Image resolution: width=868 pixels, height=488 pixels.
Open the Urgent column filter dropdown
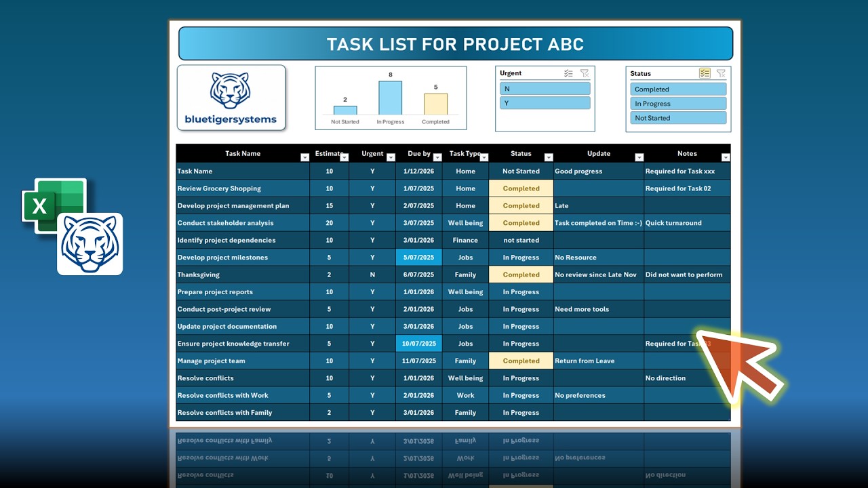click(391, 157)
